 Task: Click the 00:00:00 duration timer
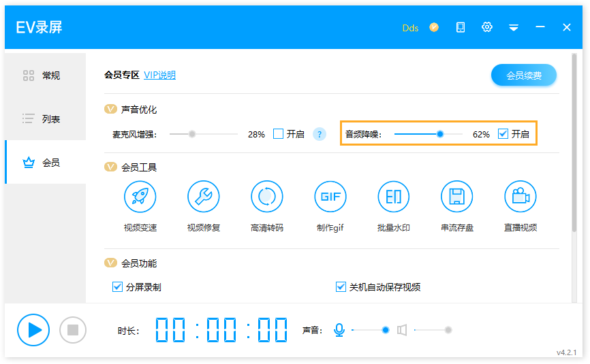pos(221,330)
